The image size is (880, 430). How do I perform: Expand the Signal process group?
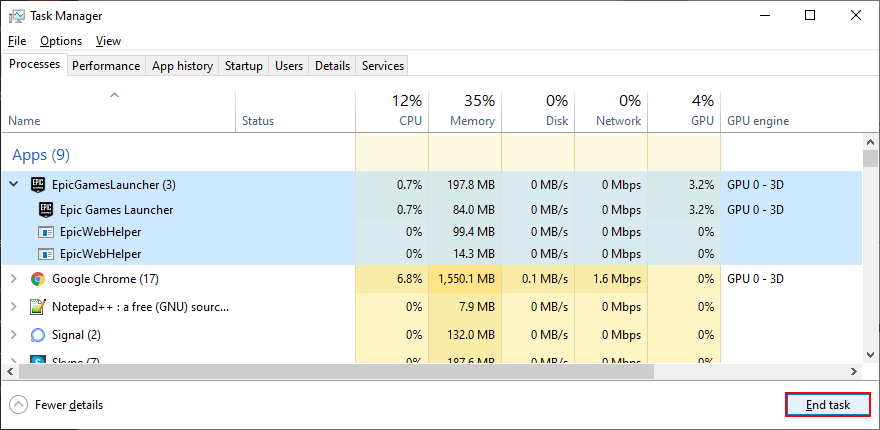click(x=14, y=335)
